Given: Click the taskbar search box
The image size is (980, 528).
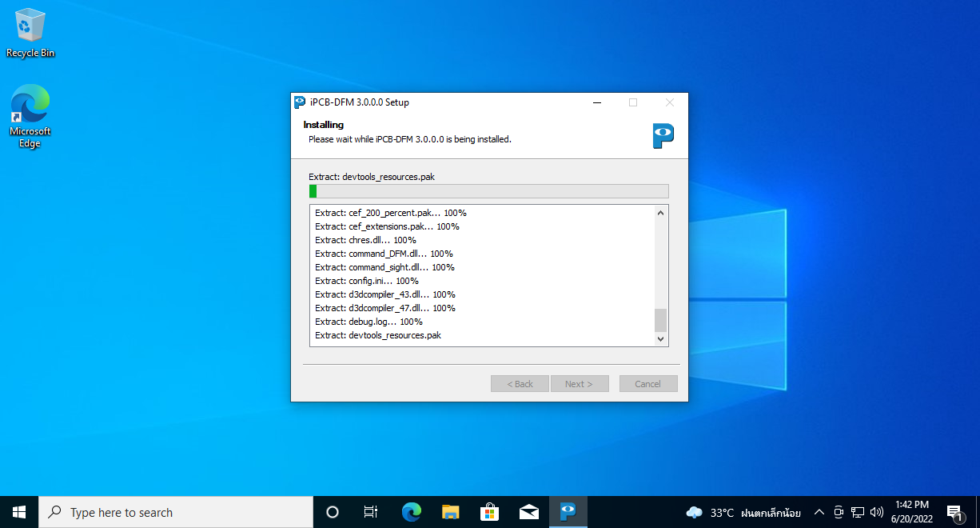Looking at the screenshot, I should pyautogui.click(x=176, y=512).
